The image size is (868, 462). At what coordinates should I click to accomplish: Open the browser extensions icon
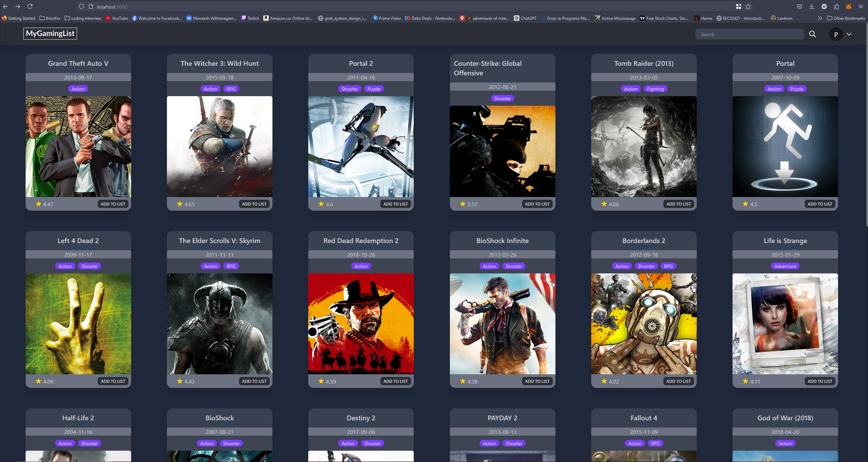point(836,7)
